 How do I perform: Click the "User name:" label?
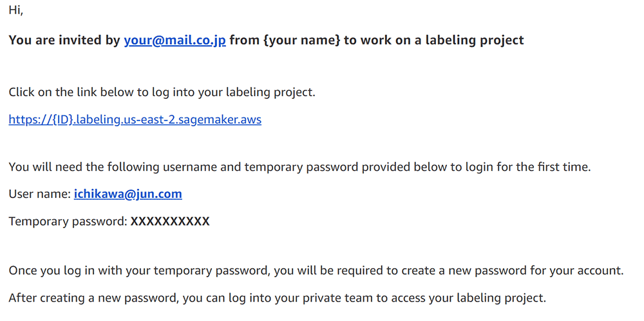click(x=39, y=193)
